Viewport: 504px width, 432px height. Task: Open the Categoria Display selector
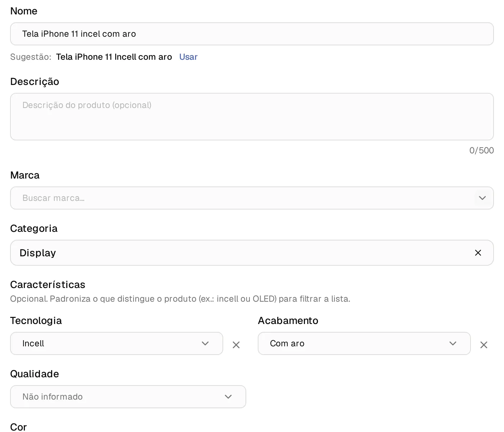pos(252,253)
